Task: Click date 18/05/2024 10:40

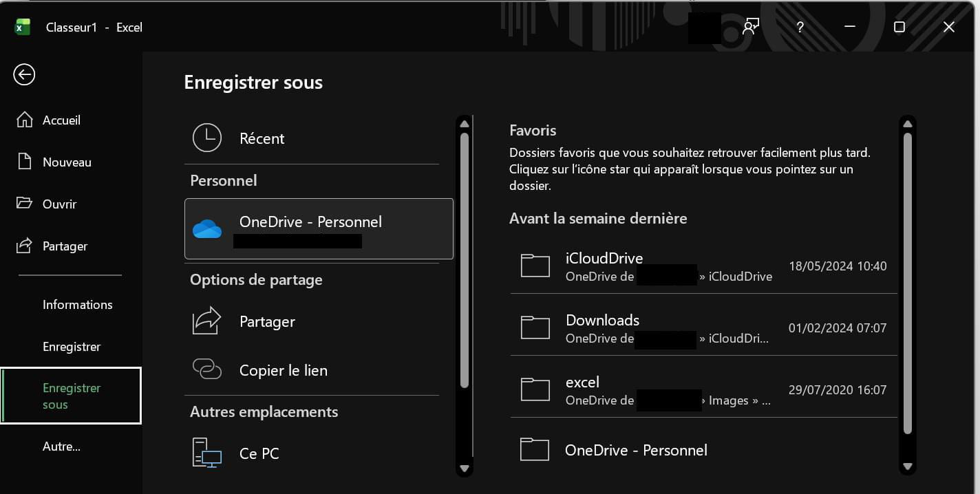Action: [x=838, y=266]
